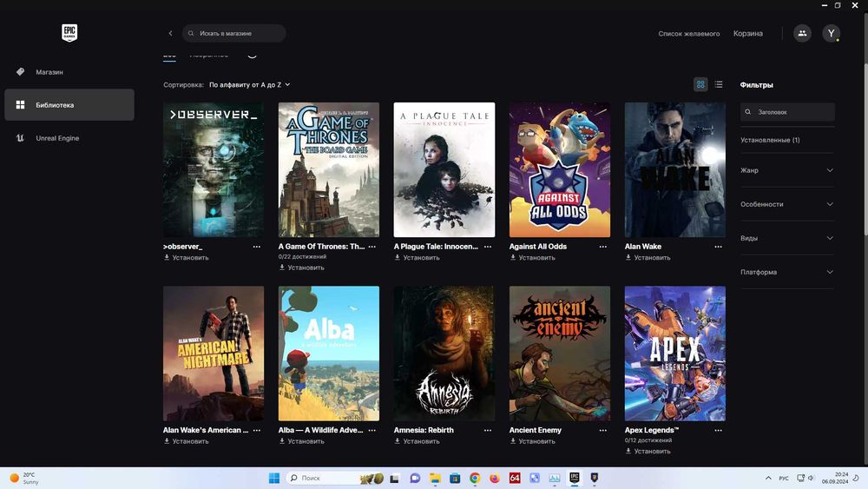
Task: Click the taskbar Поиск search box
Action: (x=335, y=478)
